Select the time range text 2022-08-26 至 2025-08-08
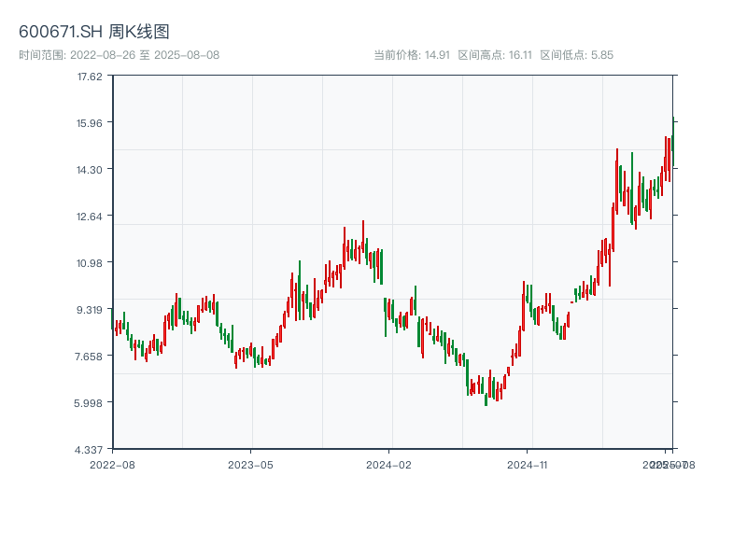 click(145, 55)
